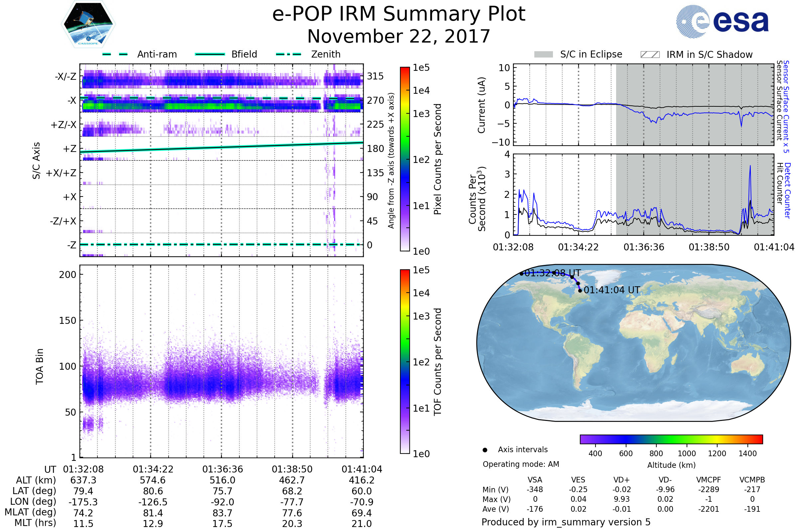
Task: Click the Altitude (km) colorbar
Action: click(671, 439)
